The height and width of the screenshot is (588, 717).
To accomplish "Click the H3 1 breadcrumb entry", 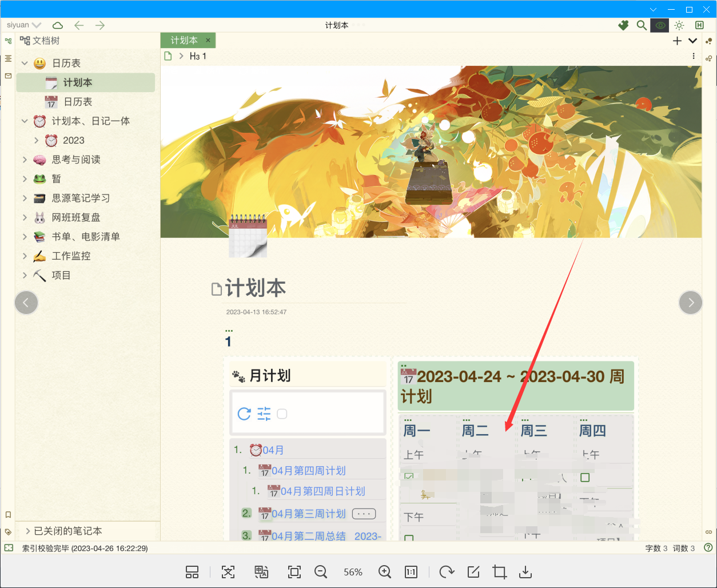I will click(x=198, y=56).
